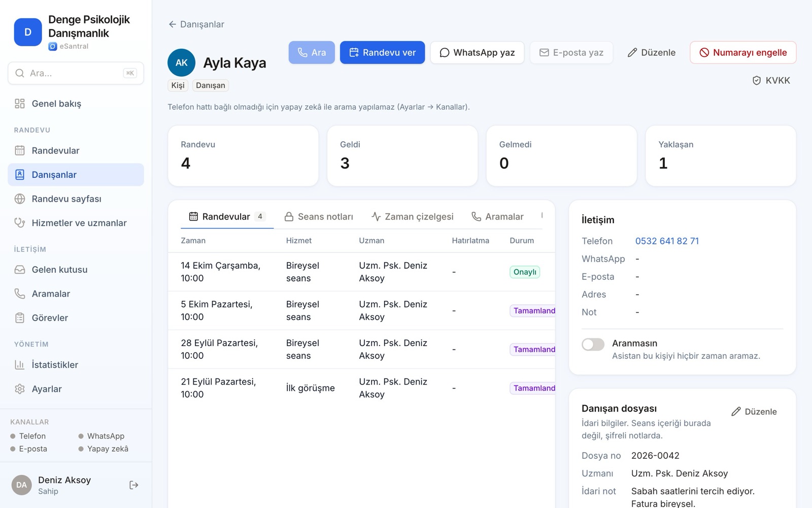The width and height of the screenshot is (812, 508).
Task: Select the Randevular tab with count 4
Action: [227, 216]
